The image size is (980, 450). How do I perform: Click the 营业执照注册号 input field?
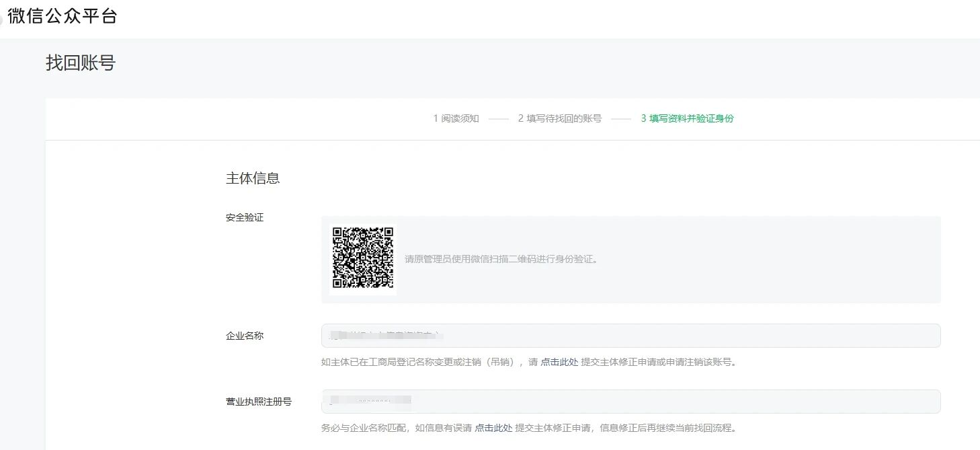[x=630, y=402]
